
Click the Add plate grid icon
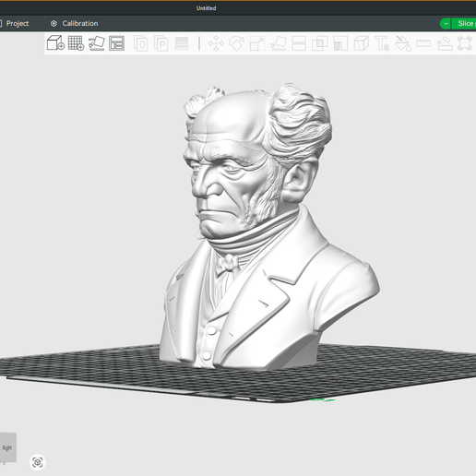point(76,43)
